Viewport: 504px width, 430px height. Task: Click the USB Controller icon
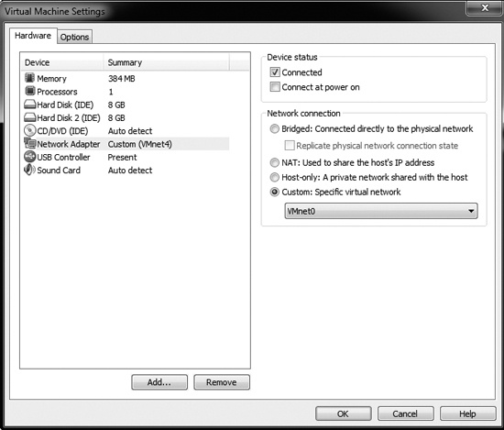(30, 157)
